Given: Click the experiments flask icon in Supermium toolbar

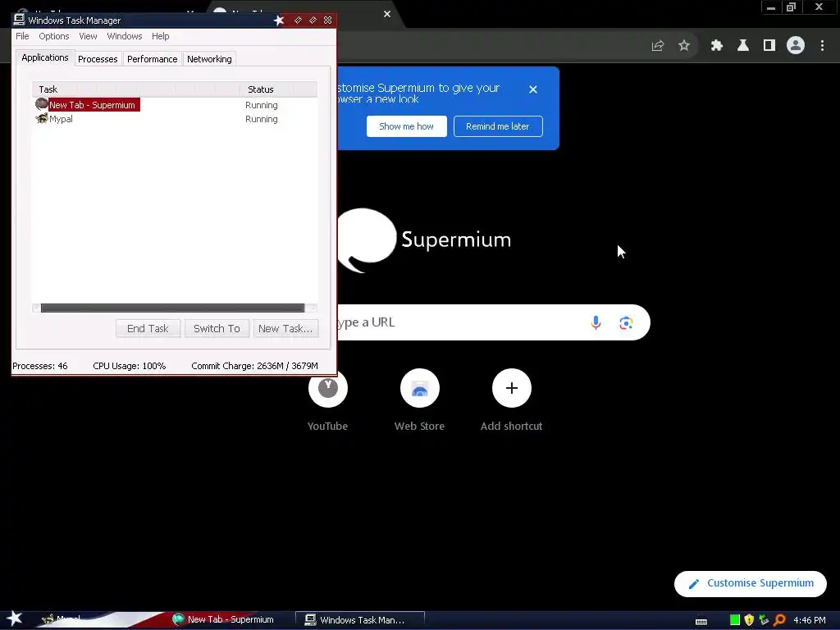Looking at the screenshot, I should coord(742,46).
